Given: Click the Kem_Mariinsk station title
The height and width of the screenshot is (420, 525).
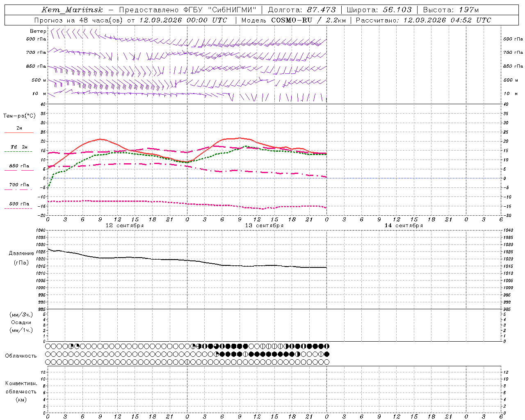Looking at the screenshot, I should point(72,10).
